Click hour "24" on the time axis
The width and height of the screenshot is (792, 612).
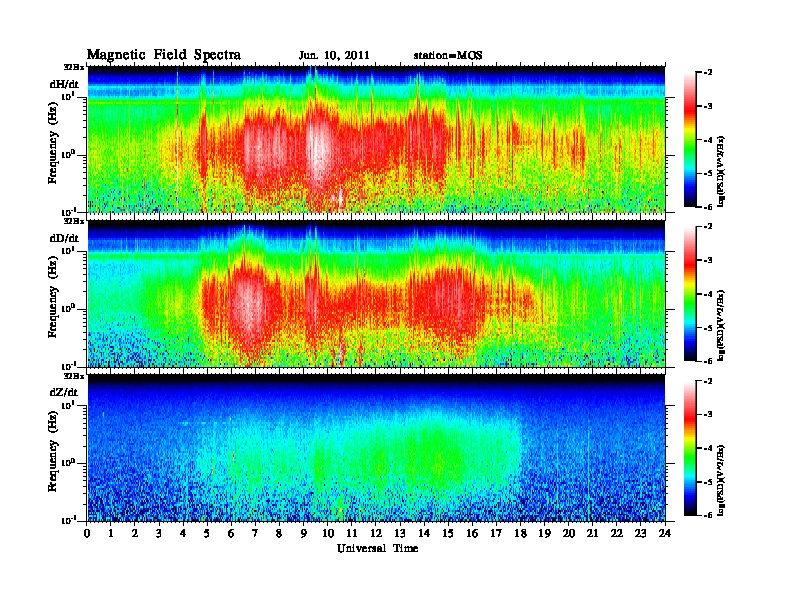tap(665, 533)
